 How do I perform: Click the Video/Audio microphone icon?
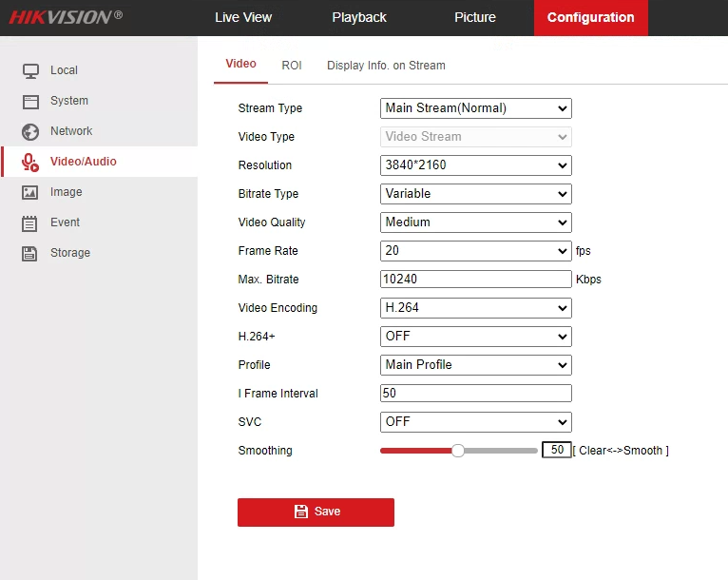click(31, 162)
